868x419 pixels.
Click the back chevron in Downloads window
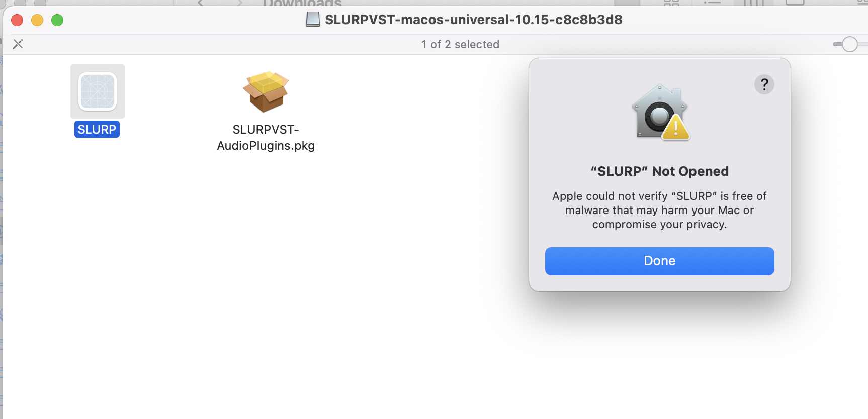coord(200,3)
